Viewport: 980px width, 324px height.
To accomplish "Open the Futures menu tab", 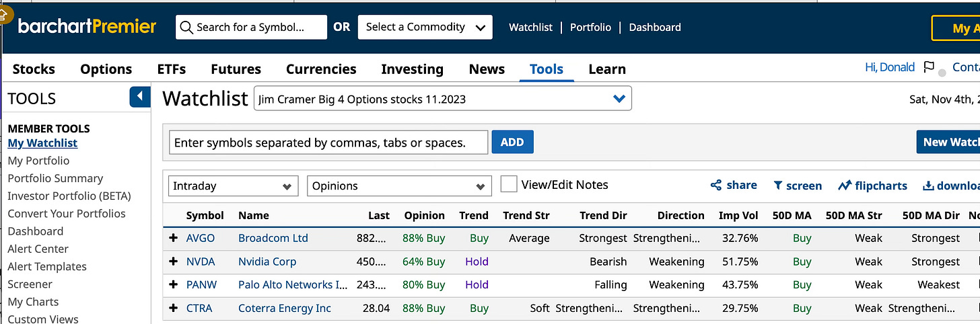I will pos(236,69).
